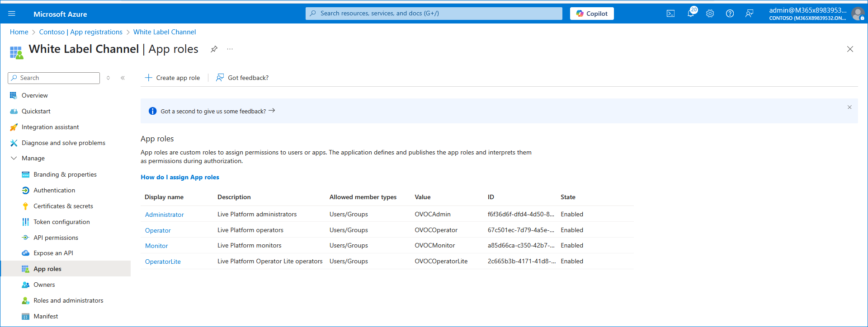
Task: Click the Copilot button
Action: pos(591,14)
